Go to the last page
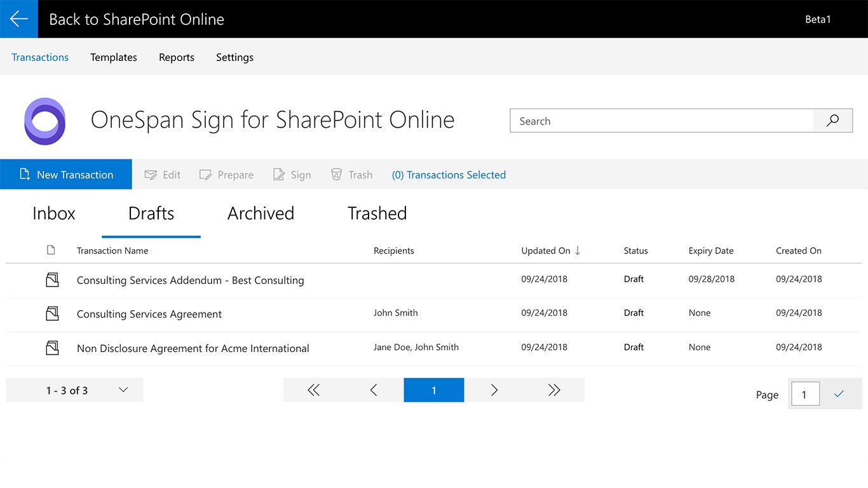Screen dimensions: 868x488 [x=554, y=390]
